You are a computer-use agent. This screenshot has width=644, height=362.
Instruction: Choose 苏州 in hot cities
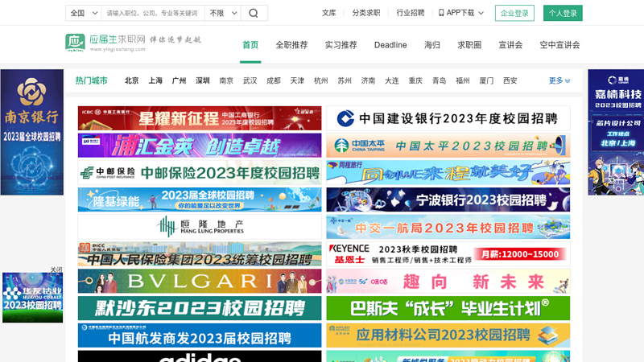(x=345, y=80)
